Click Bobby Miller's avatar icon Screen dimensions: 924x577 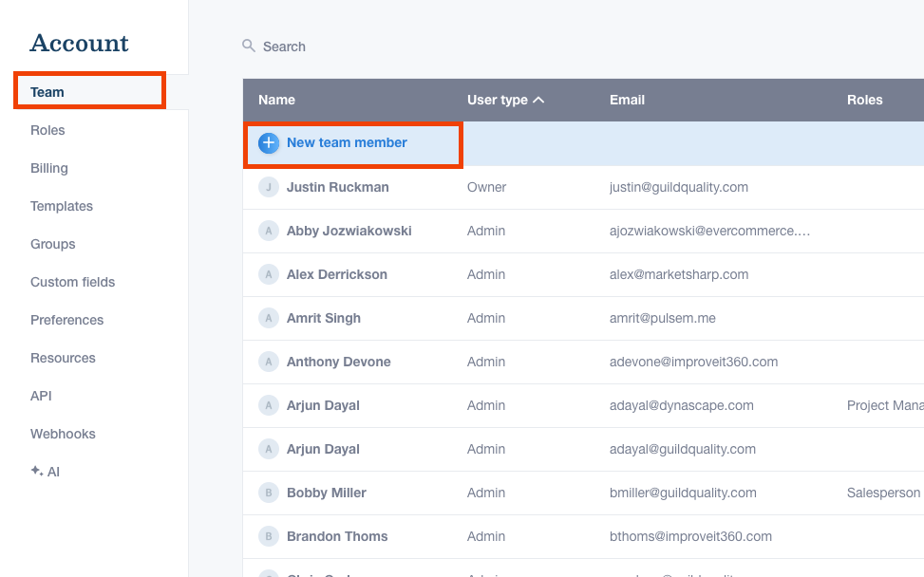coord(269,493)
